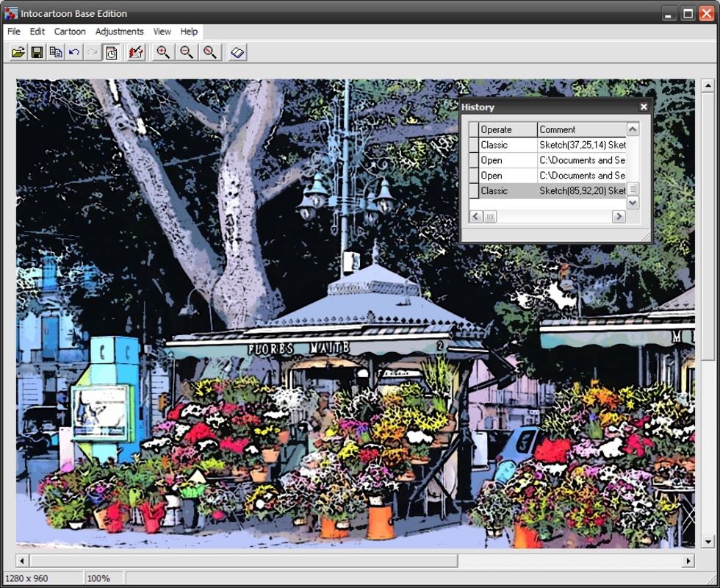Viewport: 720px width, 588px height.
Task: Click the Comment column header in History
Action: (582, 129)
